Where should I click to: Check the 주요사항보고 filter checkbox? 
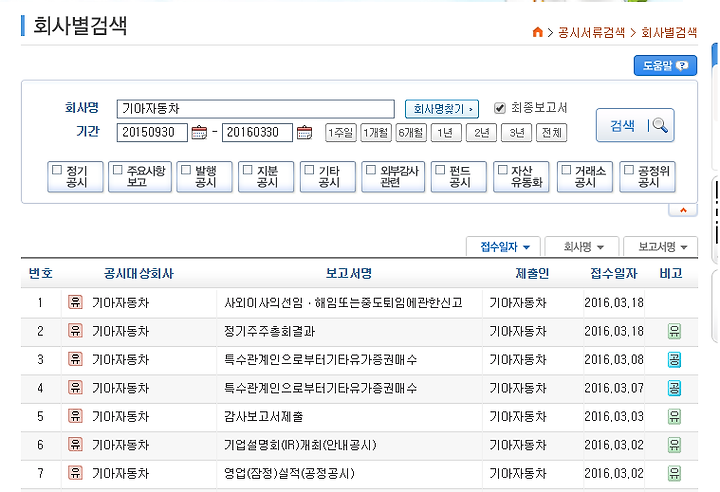[118, 170]
